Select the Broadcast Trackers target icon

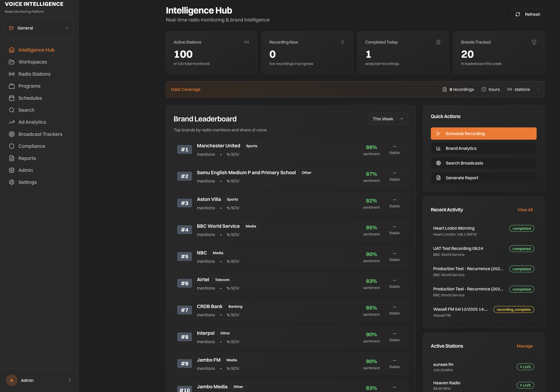coord(12,134)
